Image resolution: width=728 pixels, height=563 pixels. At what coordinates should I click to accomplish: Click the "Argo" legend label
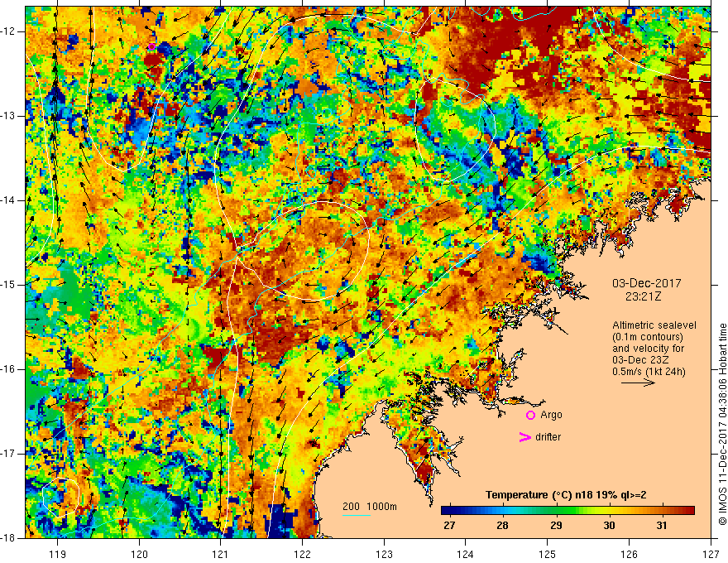click(x=551, y=415)
